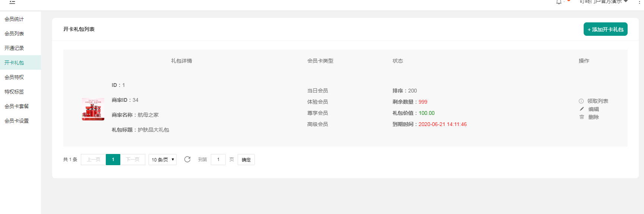Viewport: 644px width, 214px height.
Task: Select 开通记录 in the sidebar
Action: (14, 48)
